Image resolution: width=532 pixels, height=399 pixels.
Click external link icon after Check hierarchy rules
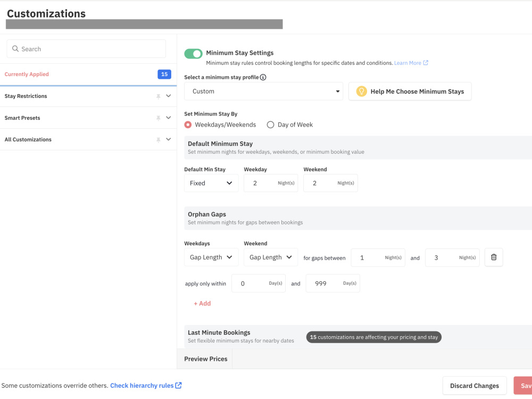pyautogui.click(x=178, y=385)
